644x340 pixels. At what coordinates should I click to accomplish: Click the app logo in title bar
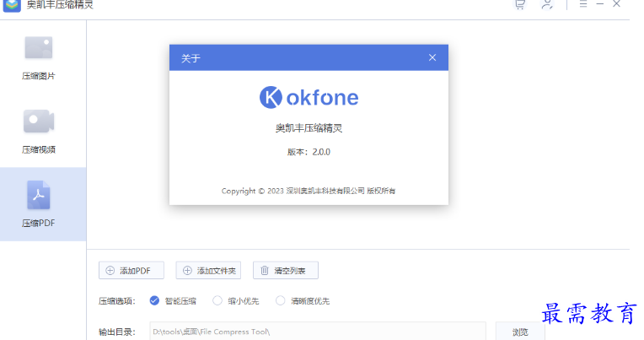click(12, 5)
